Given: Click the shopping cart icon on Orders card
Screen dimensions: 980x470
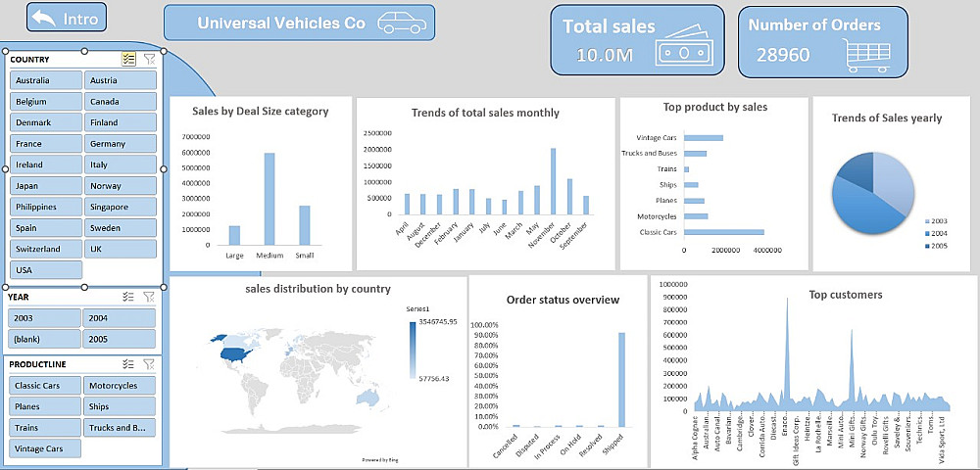Looking at the screenshot, I should 865,55.
